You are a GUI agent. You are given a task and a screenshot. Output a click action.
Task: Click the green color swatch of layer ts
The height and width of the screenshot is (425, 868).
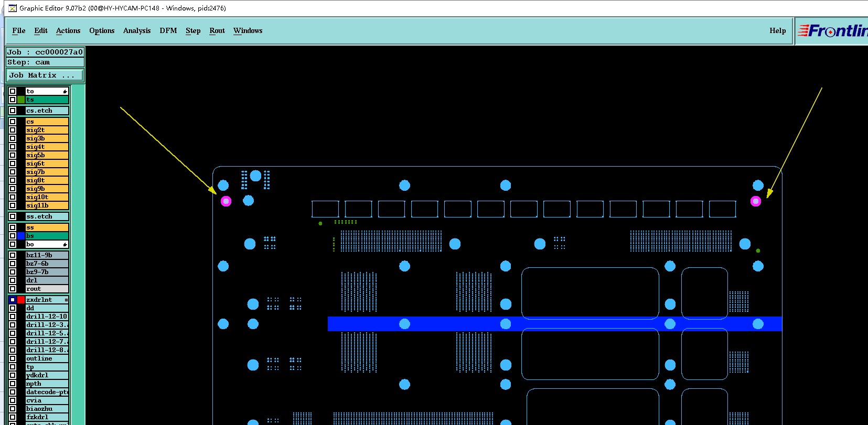point(21,100)
